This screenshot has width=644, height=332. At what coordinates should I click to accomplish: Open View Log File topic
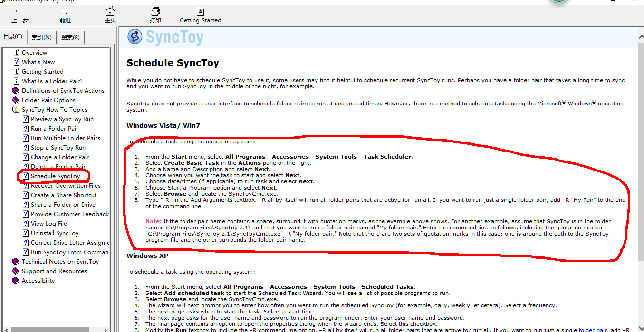click(x=49, y=224)
